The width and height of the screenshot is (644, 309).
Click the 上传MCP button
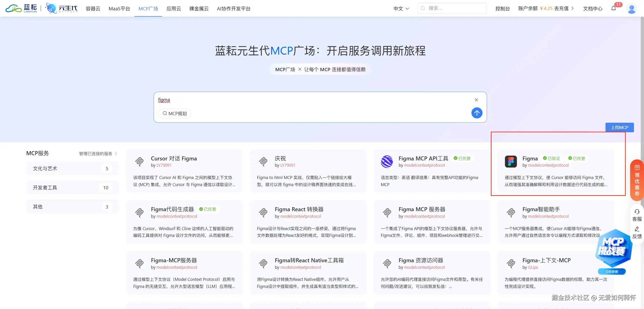click(x=619, y=127)
